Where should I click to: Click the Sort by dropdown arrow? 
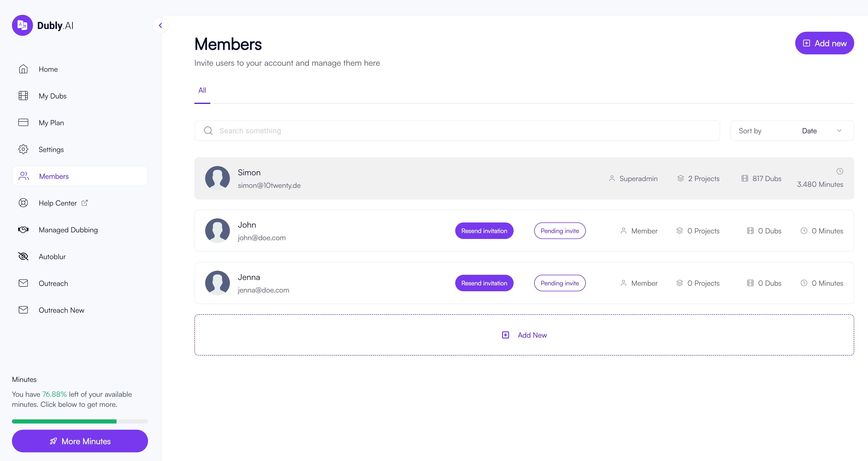[x=839, y=131]
